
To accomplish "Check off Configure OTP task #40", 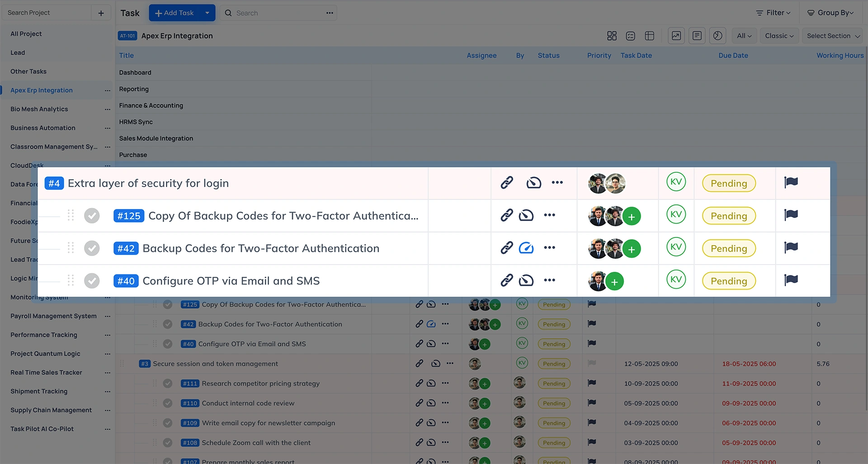I will [92, 281].
